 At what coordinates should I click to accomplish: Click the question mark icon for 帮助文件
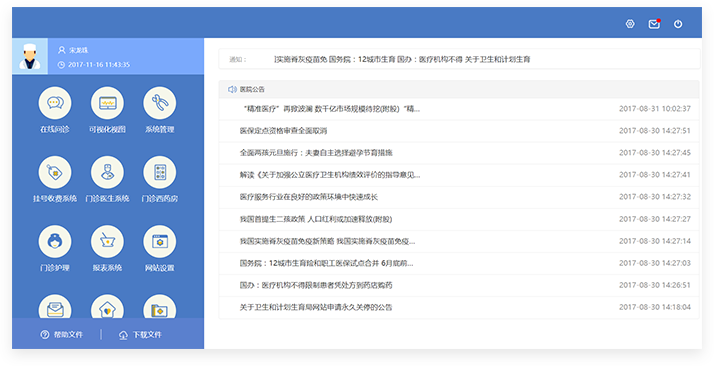[x=45, y=335]
